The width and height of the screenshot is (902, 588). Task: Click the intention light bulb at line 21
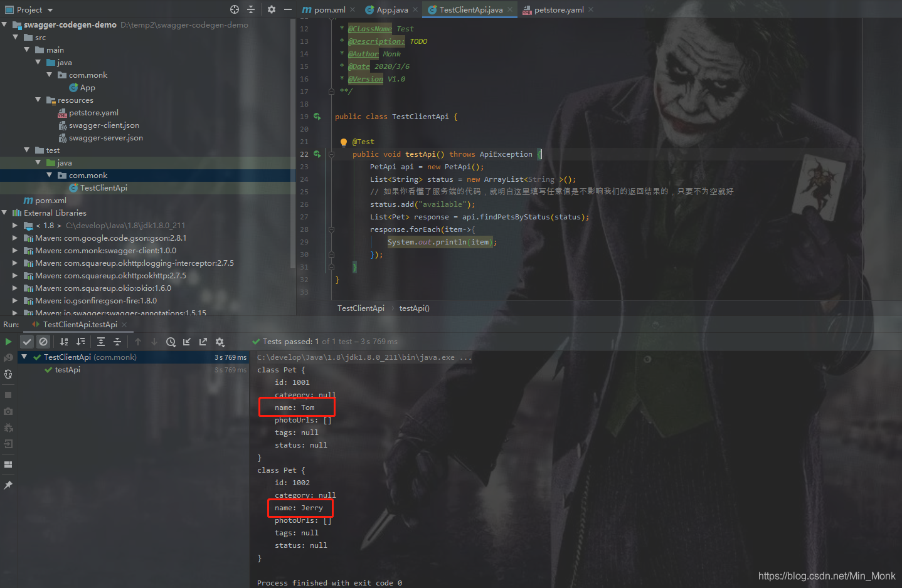pyautogui.click(x=344, y=142)
